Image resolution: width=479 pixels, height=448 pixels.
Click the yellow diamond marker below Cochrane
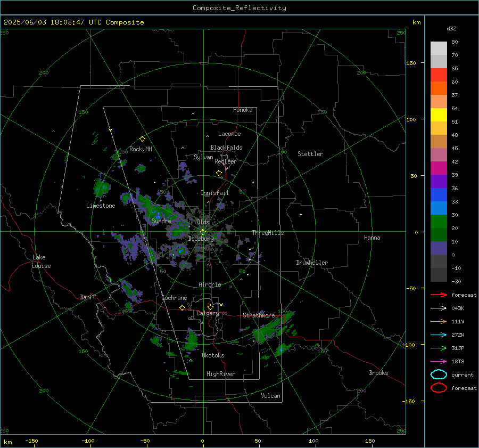[182, 308]
